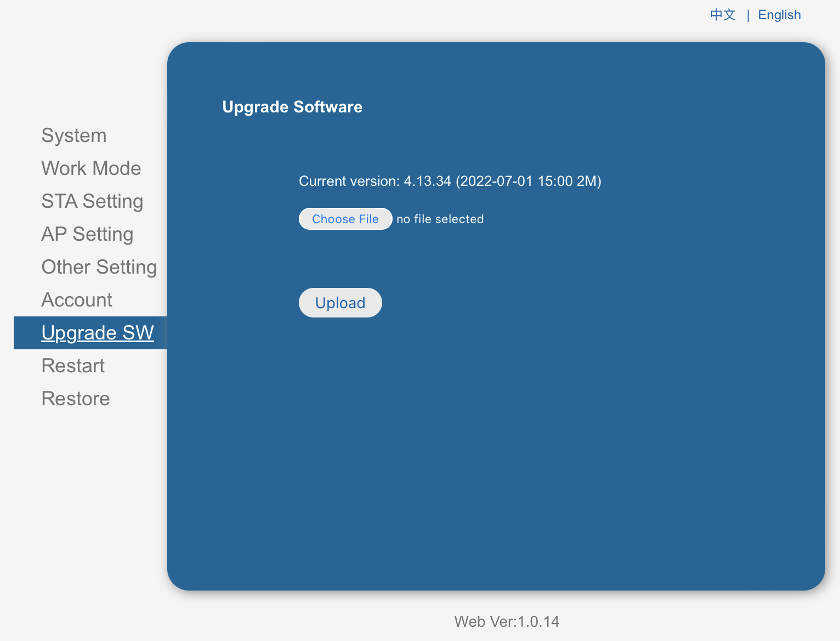Open the System page in sidebar
Viewport: 840px width, 641px height.
coord(74,135)
